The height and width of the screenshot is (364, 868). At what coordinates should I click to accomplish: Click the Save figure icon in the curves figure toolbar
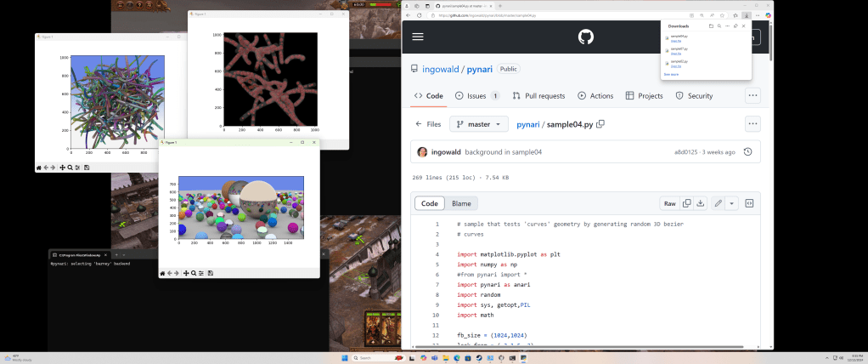pyautogui.click(x=86, y=168)
